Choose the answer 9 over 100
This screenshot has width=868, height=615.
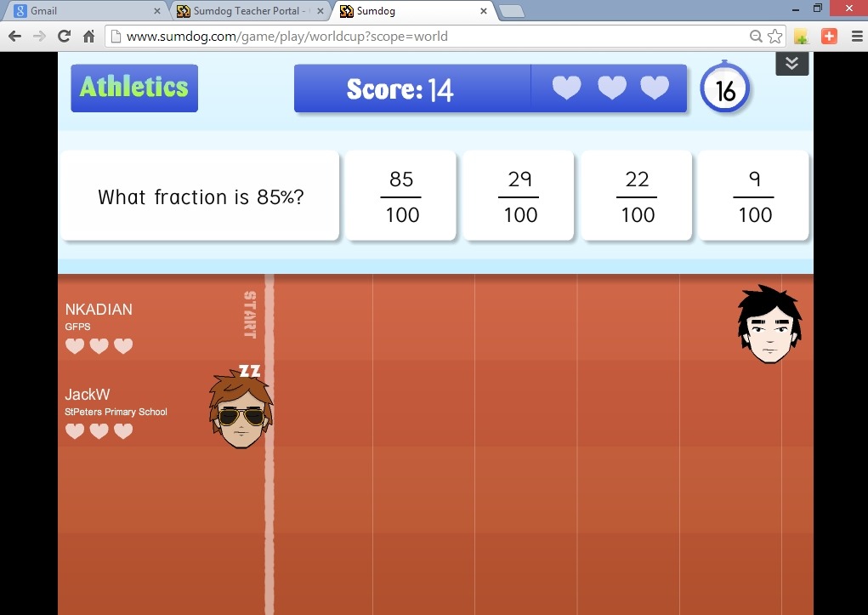(x=753, y=196)
